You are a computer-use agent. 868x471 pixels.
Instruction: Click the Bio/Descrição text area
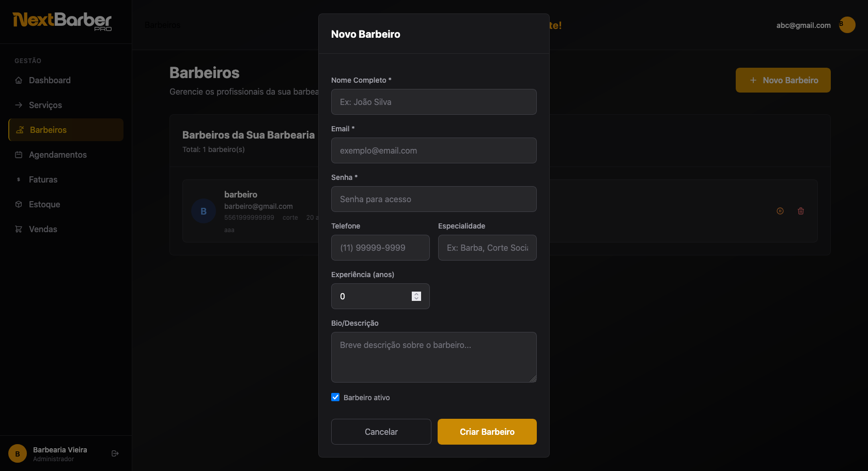433,357
